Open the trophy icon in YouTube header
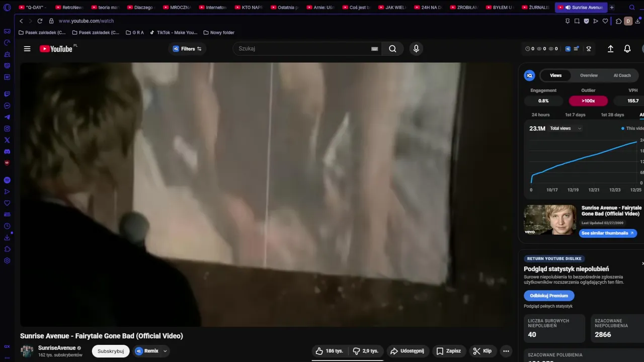The height and width of the screenshot is (362, 644). point(589,49)
